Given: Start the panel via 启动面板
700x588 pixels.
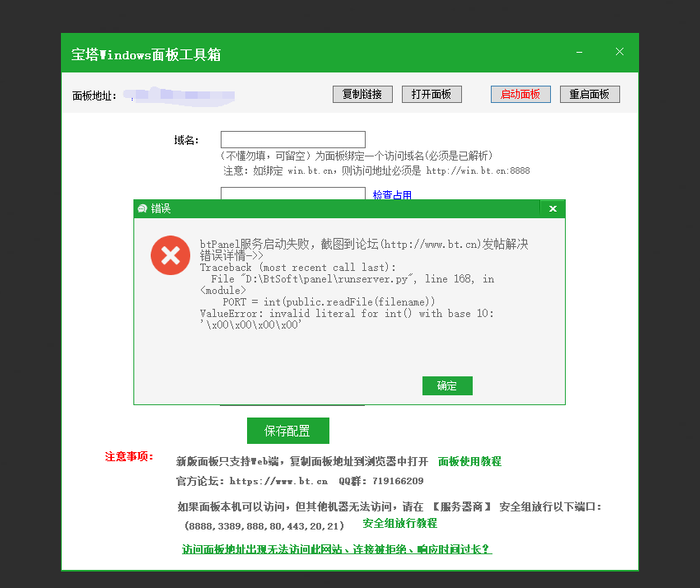Looking at the screenshot, I should point(520,94).
